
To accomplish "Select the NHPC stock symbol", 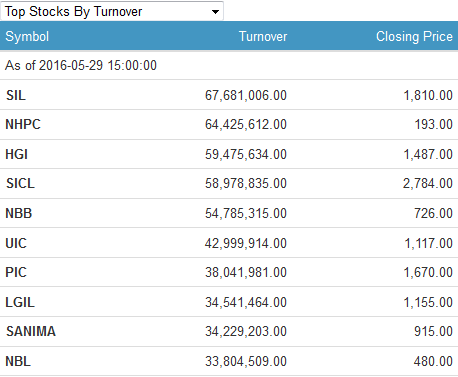I will tap(23, 124).
